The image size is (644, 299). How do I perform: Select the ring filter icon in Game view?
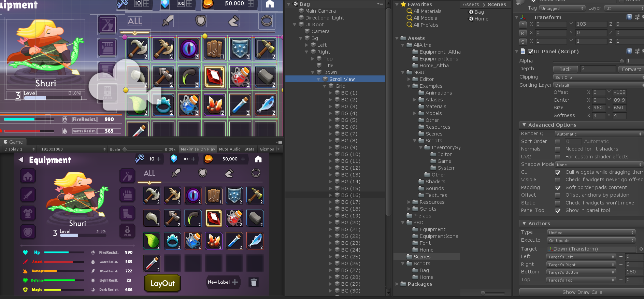click(256, 173)
